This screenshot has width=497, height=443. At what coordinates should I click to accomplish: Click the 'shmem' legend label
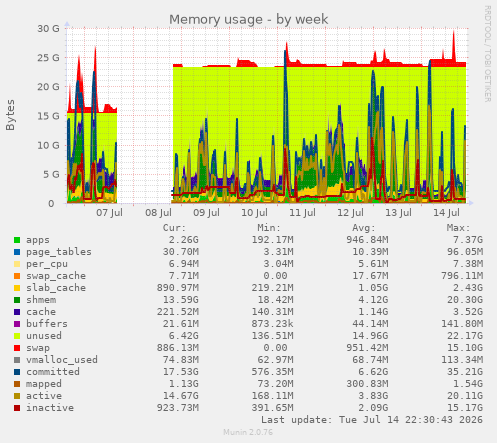[41, 300]
